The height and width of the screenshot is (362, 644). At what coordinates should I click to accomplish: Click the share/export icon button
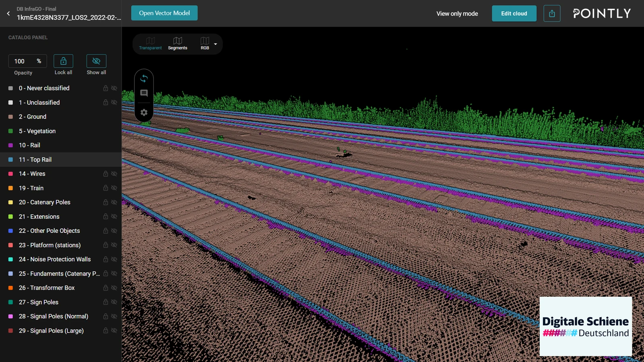pyautogui.click(x=552, y=13)
